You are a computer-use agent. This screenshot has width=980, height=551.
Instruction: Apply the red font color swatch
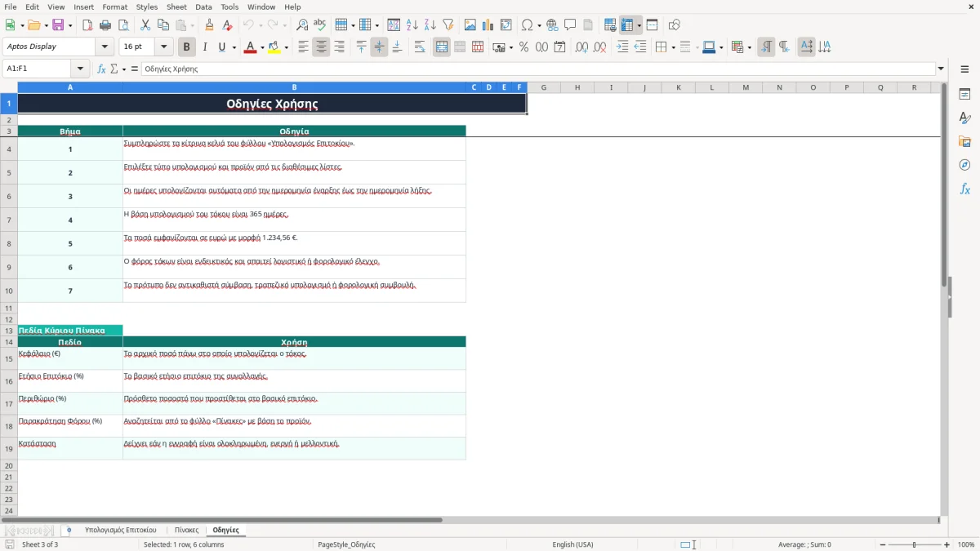[250, 47]
